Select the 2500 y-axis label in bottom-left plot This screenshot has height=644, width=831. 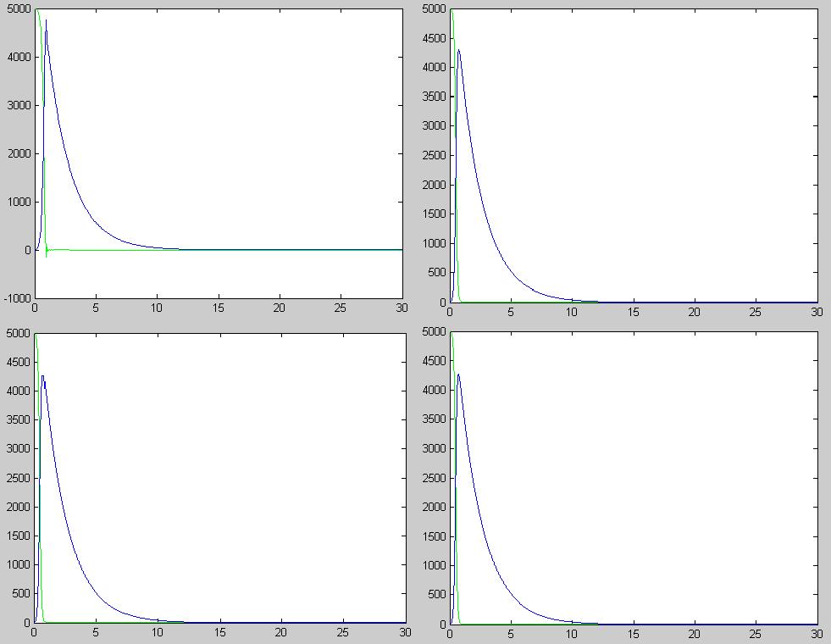point(18,478)
